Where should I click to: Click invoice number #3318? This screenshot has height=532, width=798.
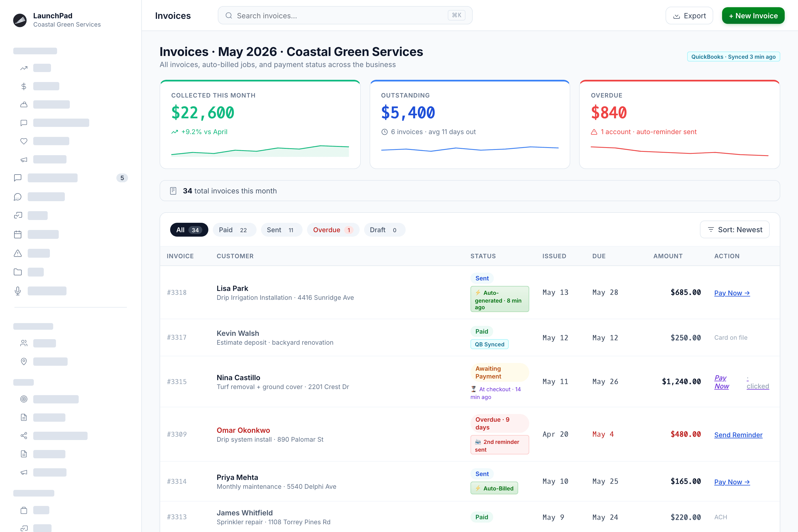(x=177, y=293)
